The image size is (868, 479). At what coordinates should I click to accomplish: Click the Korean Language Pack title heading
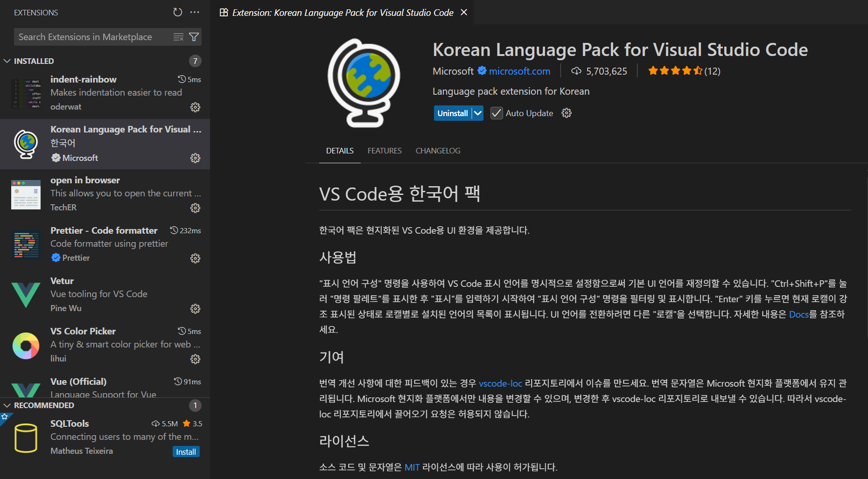tap(620, 49)
